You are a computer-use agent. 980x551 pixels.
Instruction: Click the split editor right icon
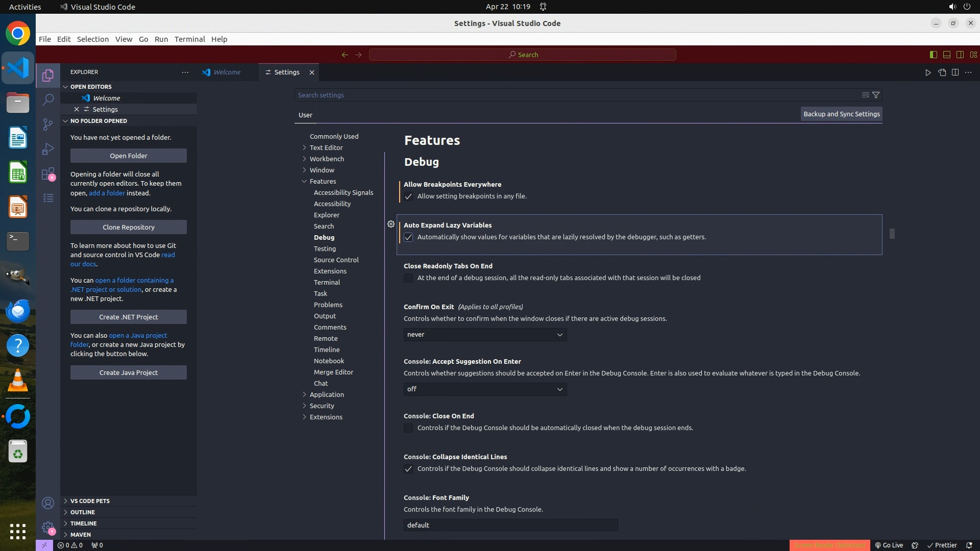click(x=955, y=72)
